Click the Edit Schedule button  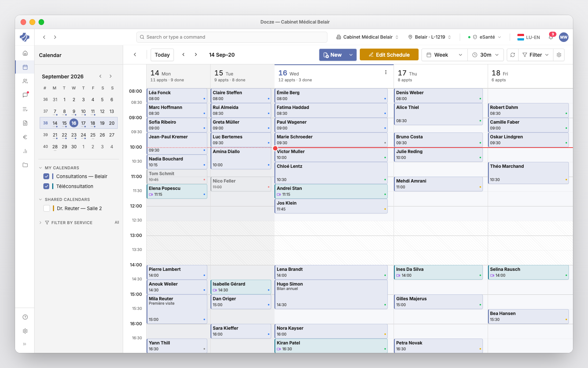[389, 55]
